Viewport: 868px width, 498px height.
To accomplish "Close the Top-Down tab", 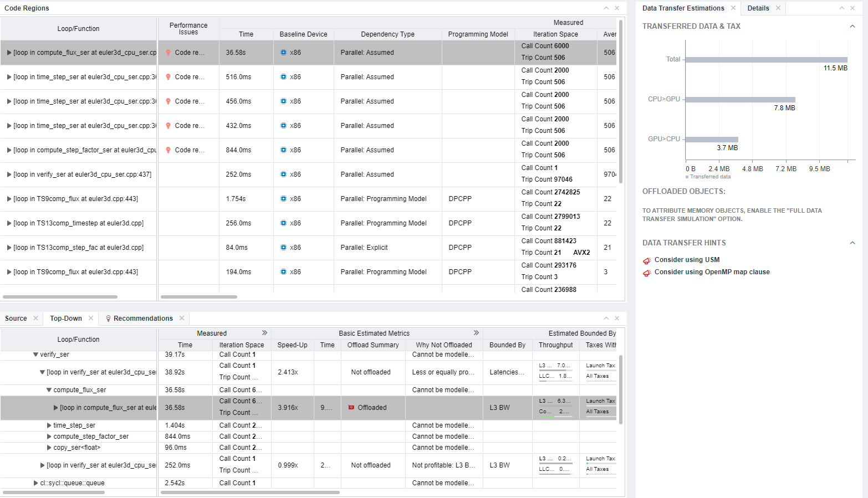I will coord(91,318).
